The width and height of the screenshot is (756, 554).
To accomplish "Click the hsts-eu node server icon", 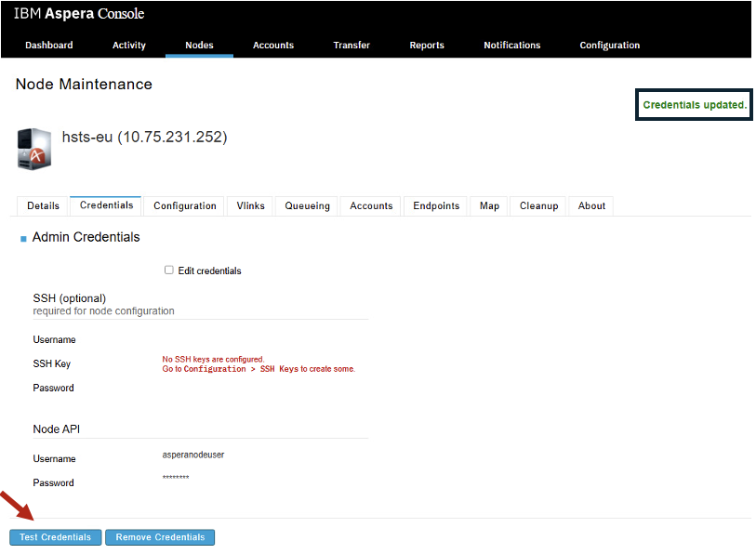I will (34, 149).
